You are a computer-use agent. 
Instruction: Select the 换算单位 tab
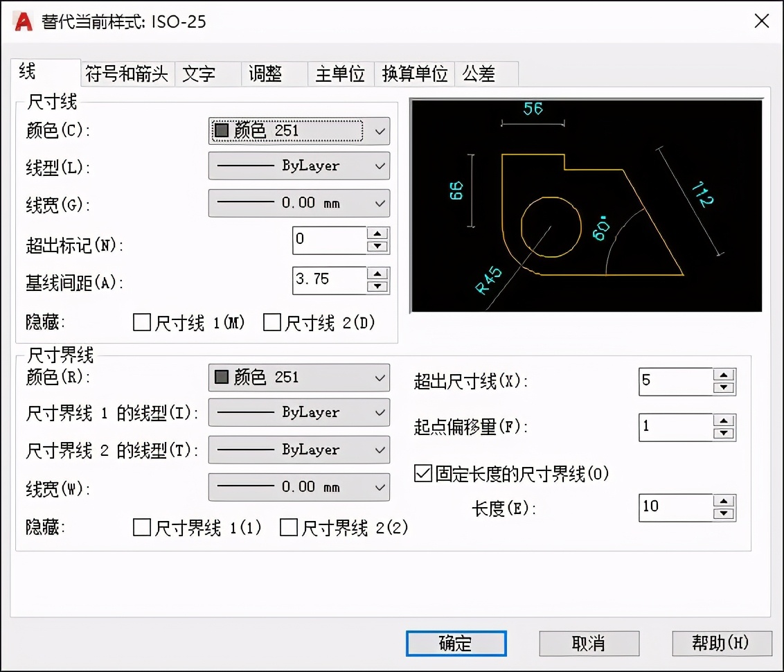(414, 74)
